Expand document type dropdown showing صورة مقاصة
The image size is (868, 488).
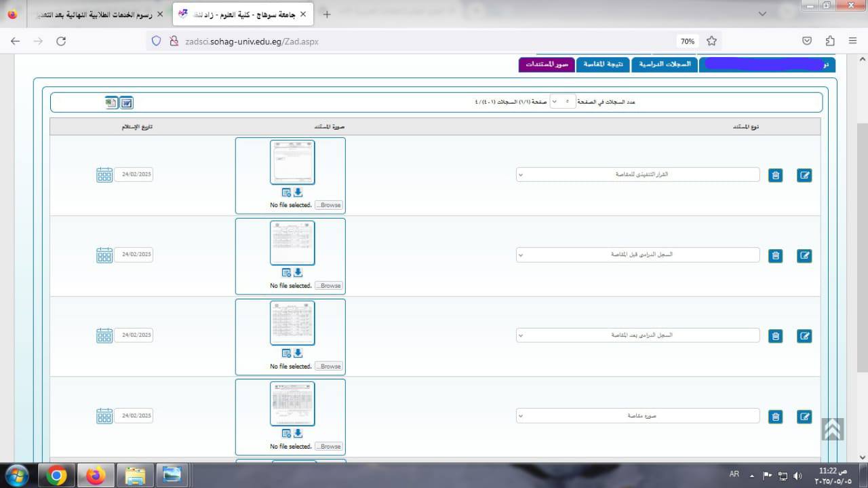coord(637,415)
